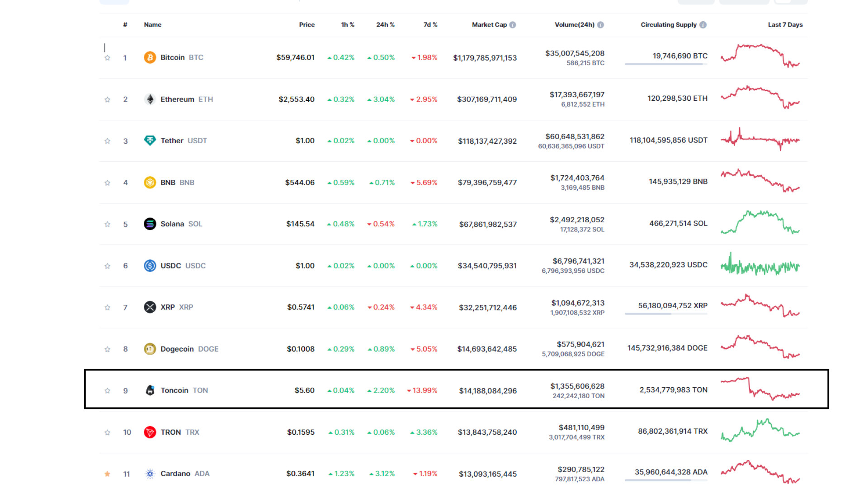Remove Cardano from watchlist via orange star

click(x=107, y=474)
